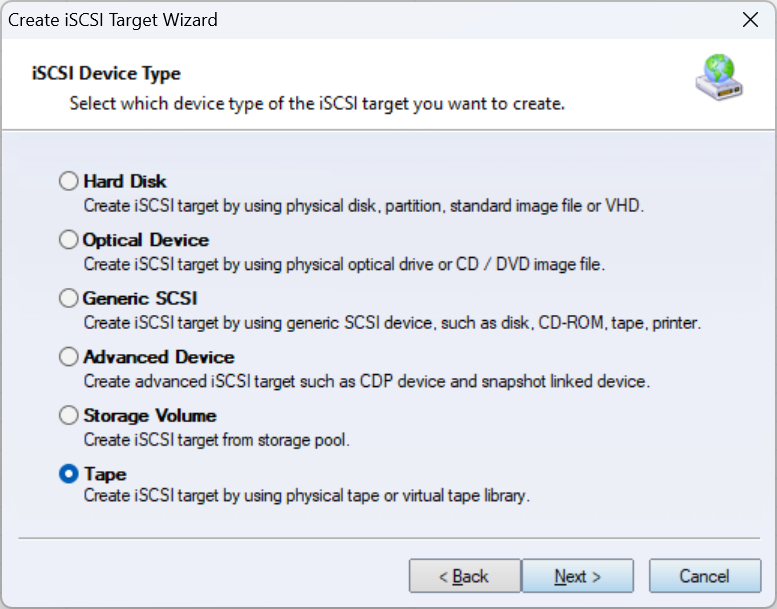The height and width of the screenshot is (609, 777).
Task: Click the selected Tape radio button
Action: click(69, 474)
